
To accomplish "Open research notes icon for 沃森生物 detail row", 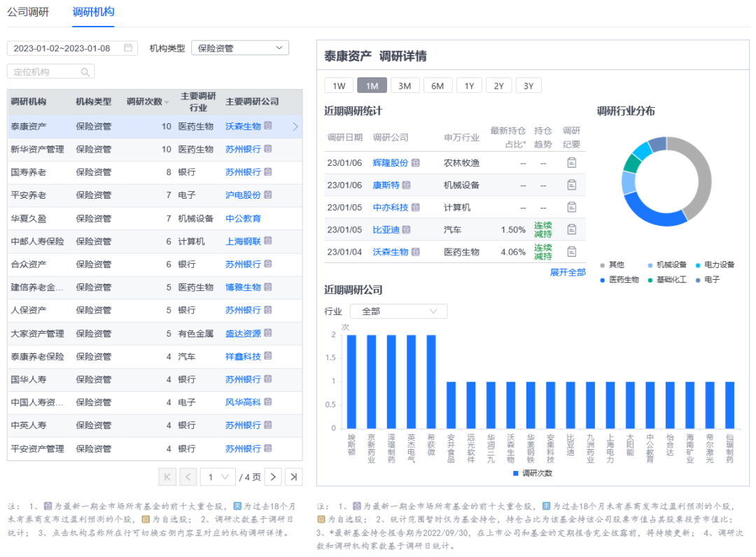I will click(x=572, y=251).
